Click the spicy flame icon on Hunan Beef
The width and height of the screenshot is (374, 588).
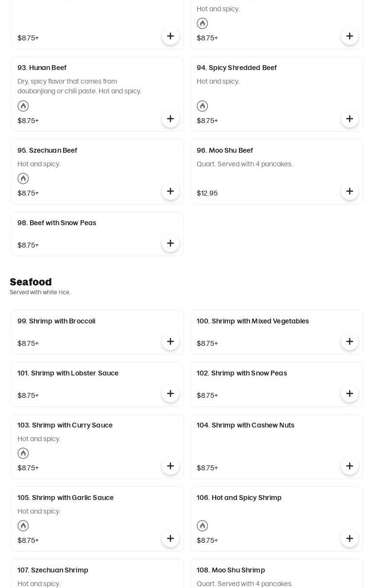[x=23, y=106]
